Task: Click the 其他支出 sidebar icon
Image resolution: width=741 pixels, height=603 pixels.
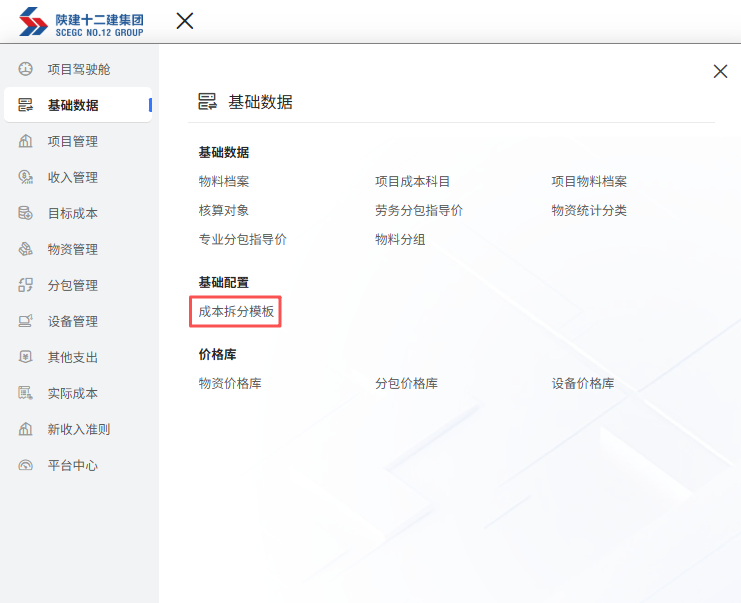Action: [26, 357]
